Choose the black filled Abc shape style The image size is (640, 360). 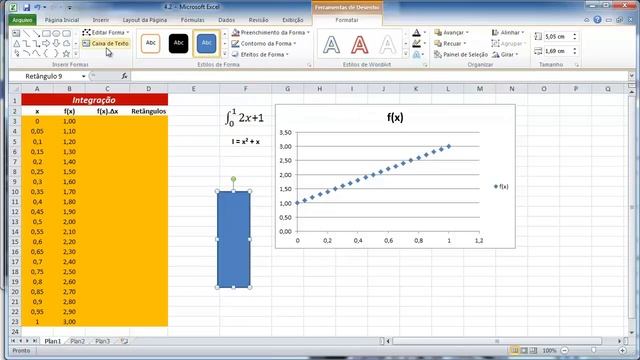pos(178,43)
